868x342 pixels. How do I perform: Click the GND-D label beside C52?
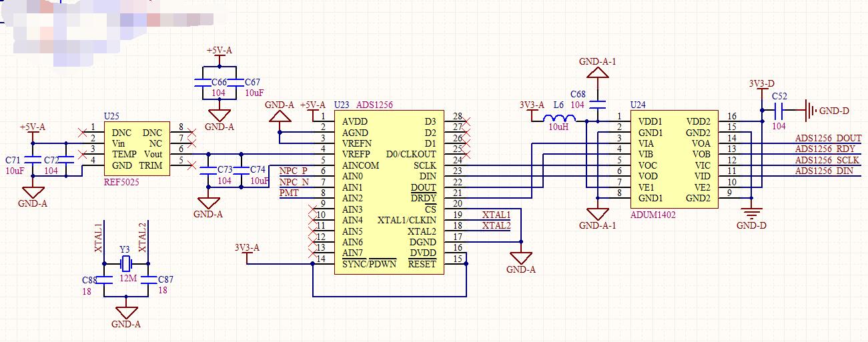pos(834,111)
